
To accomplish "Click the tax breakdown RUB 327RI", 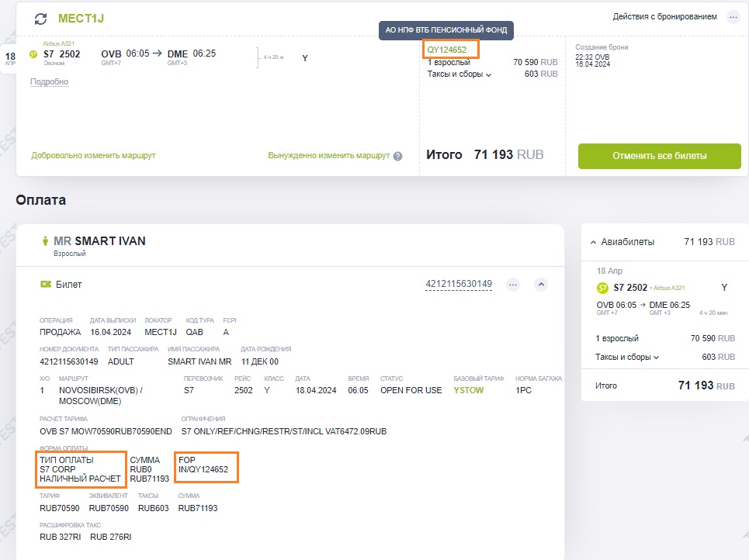I will click(61, 537).
